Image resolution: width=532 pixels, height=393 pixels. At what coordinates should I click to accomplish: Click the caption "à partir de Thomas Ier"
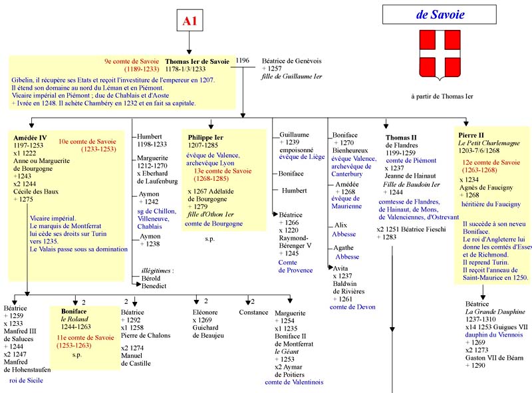coord(442,96)
